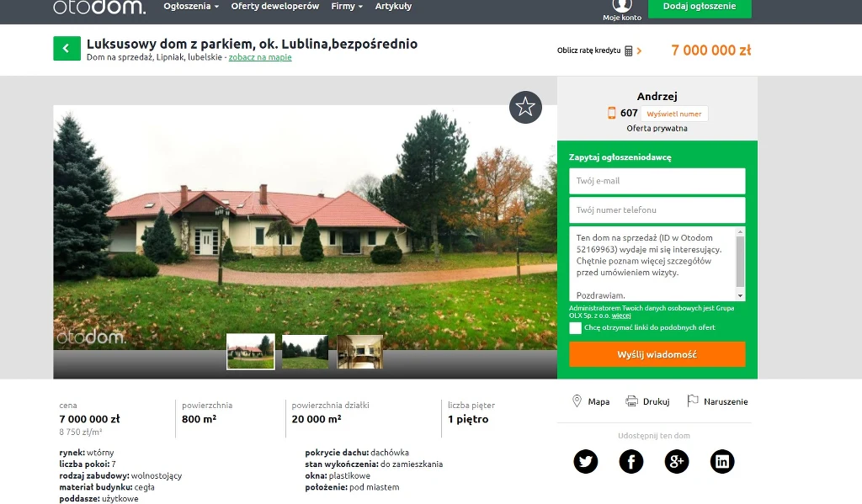Select the kitchen interior photo thumbnail

(x=360, y=351)
